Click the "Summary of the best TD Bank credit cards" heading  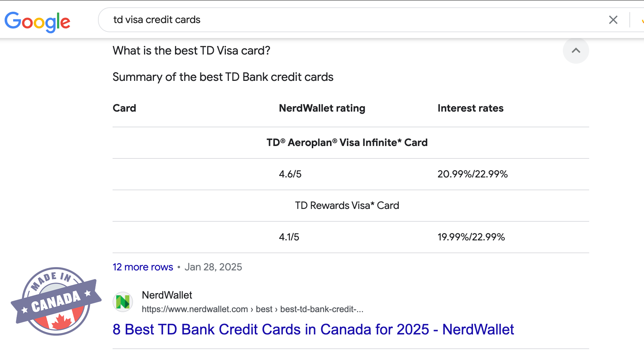223,77
